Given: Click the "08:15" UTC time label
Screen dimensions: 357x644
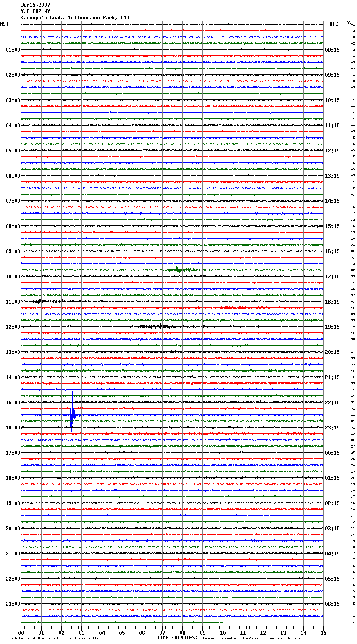Looking at the screenshot, I should [x=332, y=50].
